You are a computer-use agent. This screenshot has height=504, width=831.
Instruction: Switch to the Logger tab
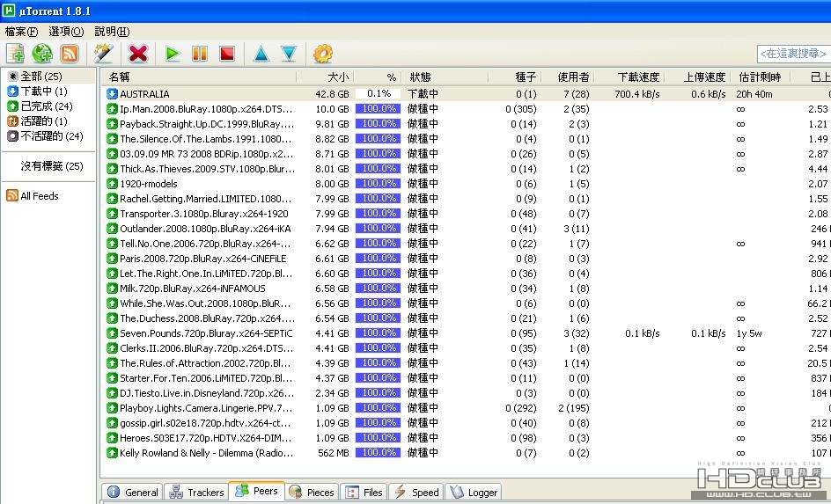pos(474,493)
